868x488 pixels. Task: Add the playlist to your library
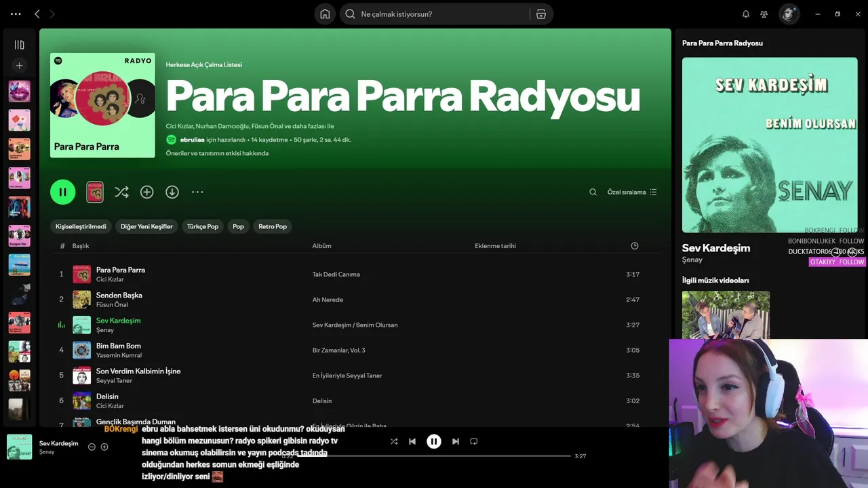146,192
